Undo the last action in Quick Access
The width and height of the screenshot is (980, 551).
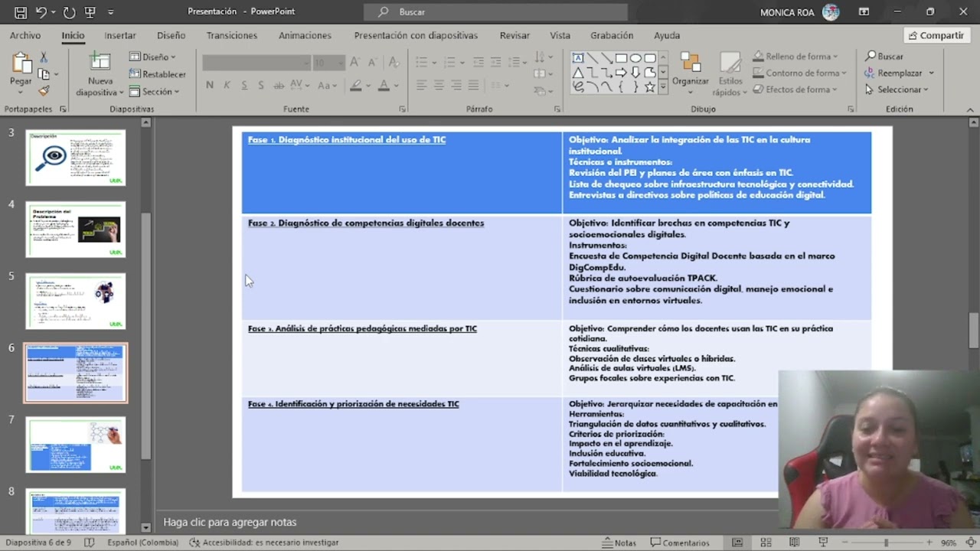[41, 12]
